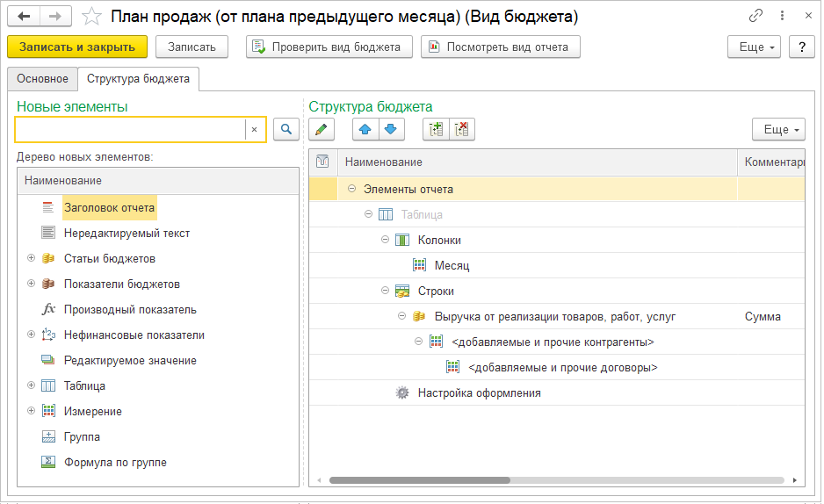824x504 pixels.
Task: Switch to the Основное tab
Action: (x=42, y=79)
